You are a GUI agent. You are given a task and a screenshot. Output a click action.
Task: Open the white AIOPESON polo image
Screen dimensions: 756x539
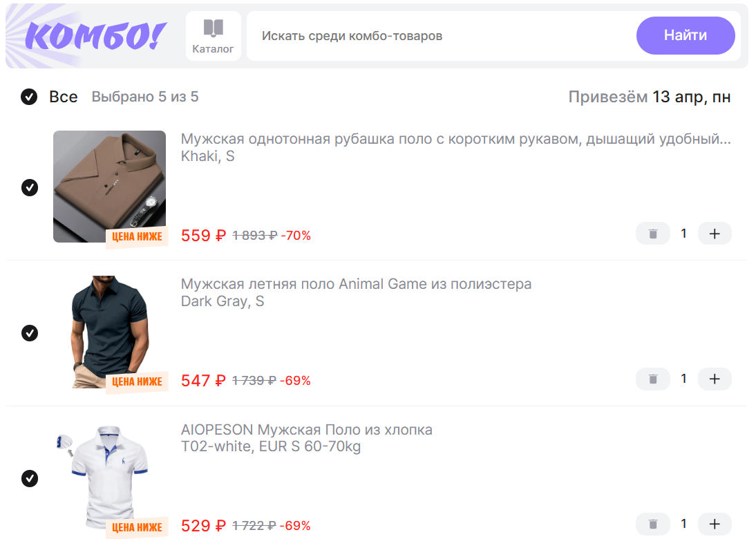pos(109,477)
